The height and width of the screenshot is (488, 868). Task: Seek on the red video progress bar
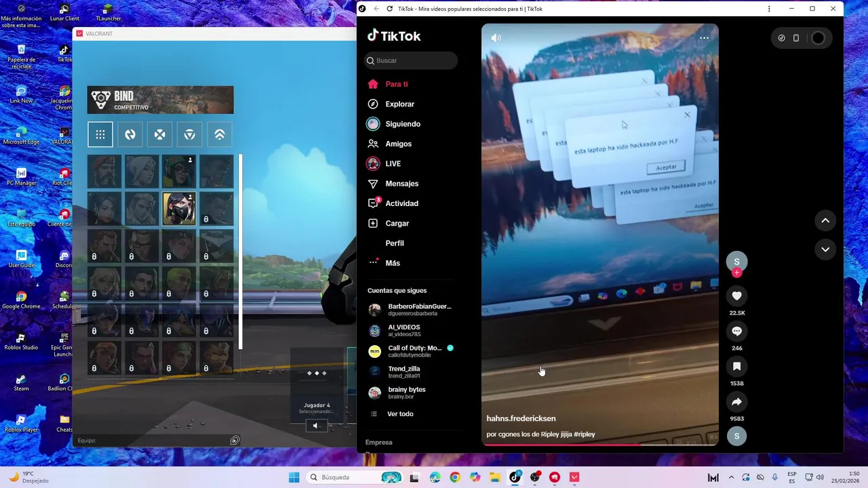[x=600, y=445]
